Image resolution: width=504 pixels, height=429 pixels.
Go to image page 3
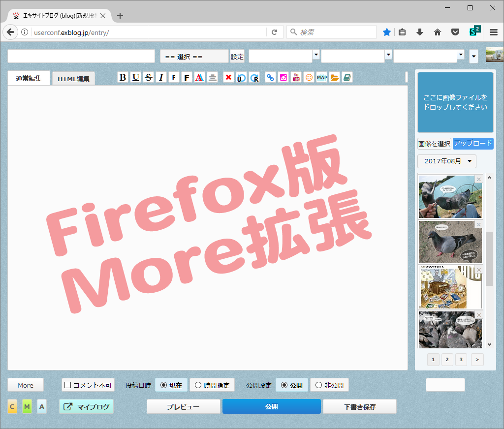[461, 360]
